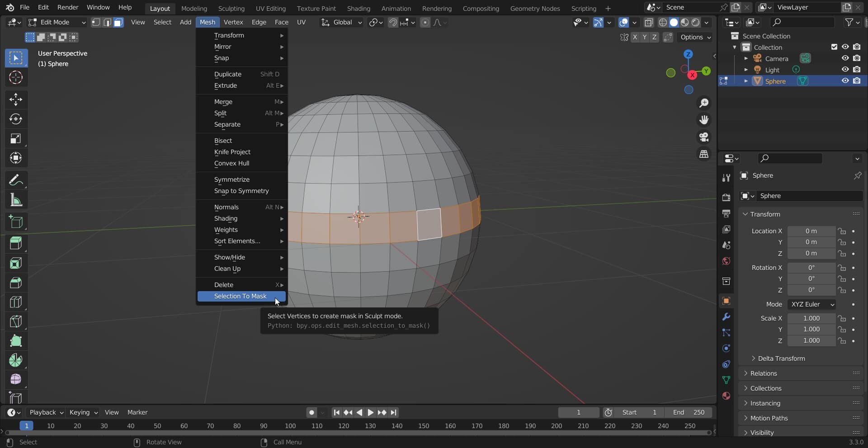This screenshot has width=868, height=448.
Task: Switch to the Sculpting workspace tab
Action: (231, 8)
